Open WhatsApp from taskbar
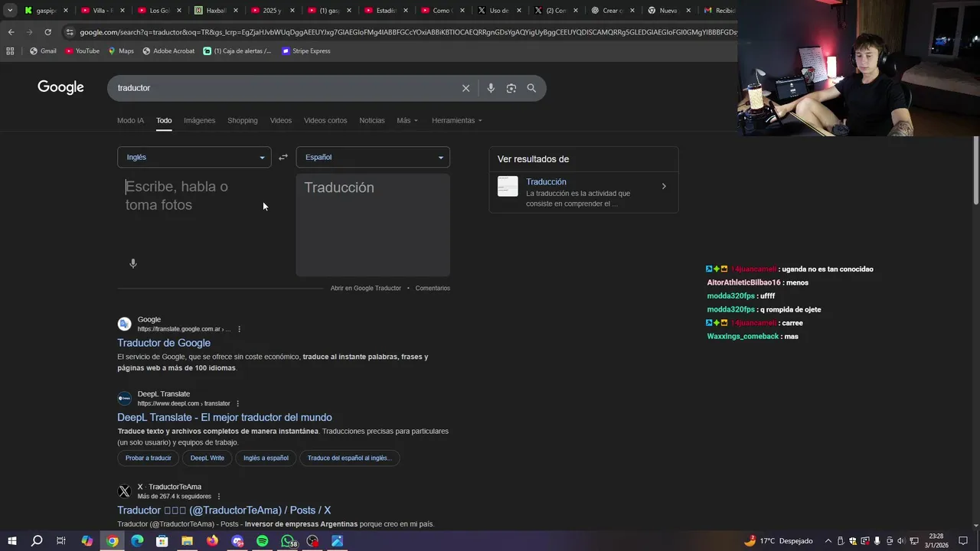Image resolution: width=980 pixels, height=551 pixels. [288, 541]
